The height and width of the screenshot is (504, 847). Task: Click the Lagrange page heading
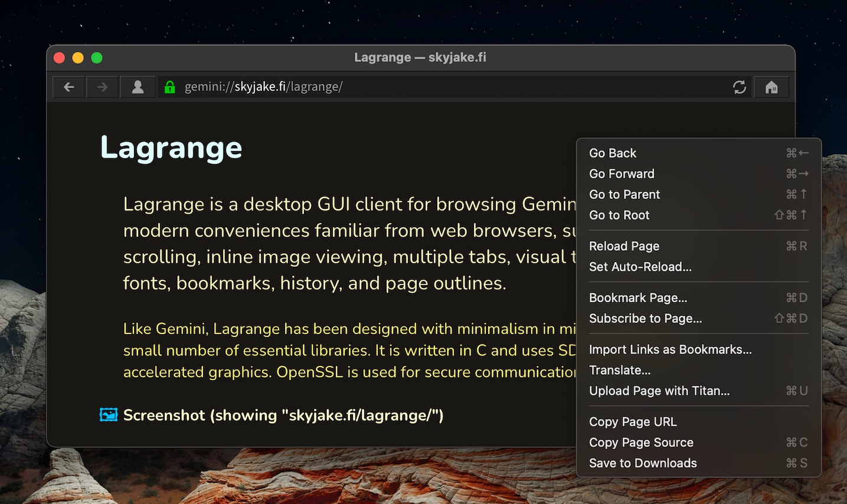(171, 148)
